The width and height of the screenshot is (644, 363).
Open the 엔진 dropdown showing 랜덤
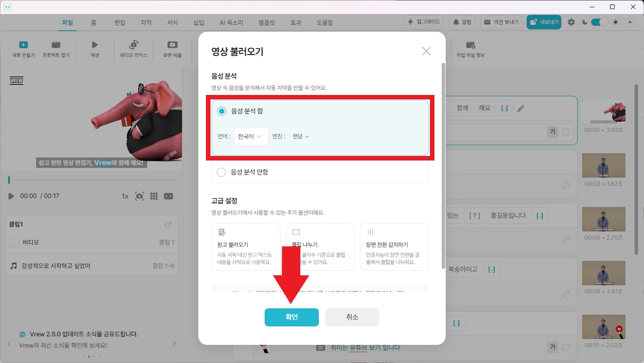[x=300, y=137]
